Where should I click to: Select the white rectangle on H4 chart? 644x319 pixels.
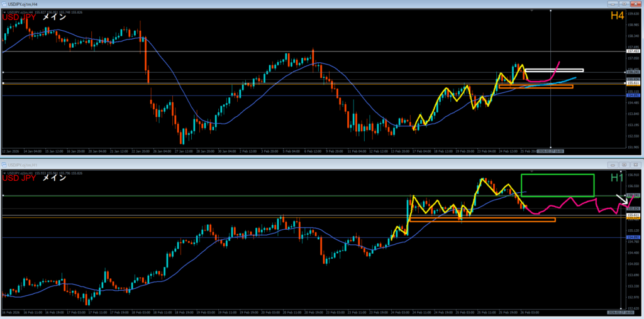553,70
